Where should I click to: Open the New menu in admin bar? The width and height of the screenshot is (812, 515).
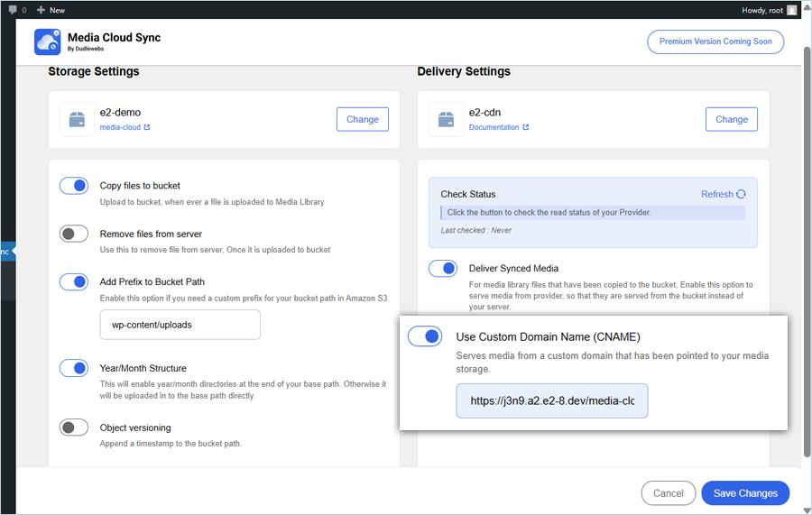click(51, 10)
